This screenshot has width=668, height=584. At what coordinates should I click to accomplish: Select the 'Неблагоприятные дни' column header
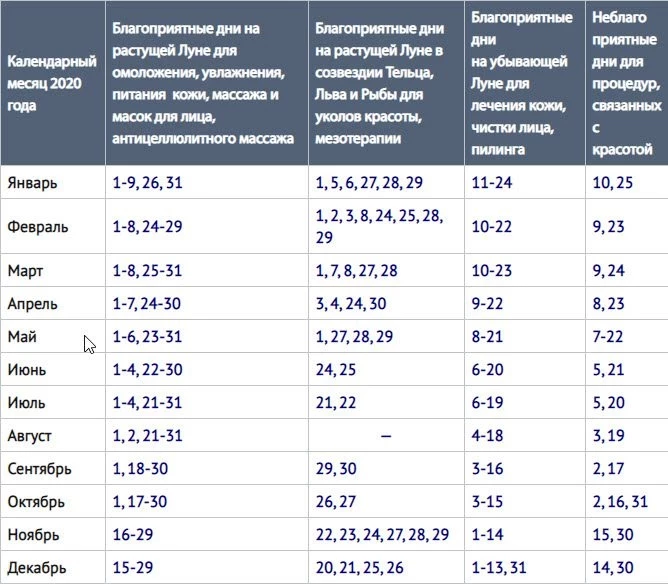tap(624, 83)
